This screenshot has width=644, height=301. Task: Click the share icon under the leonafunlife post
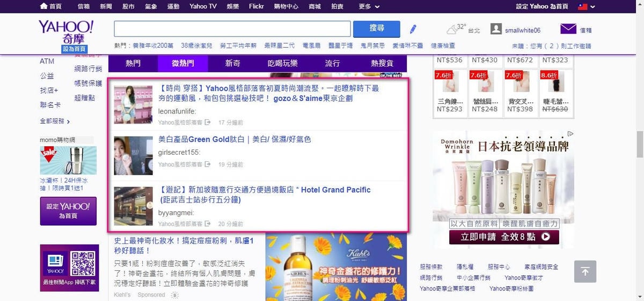click(x=208, y=123)
